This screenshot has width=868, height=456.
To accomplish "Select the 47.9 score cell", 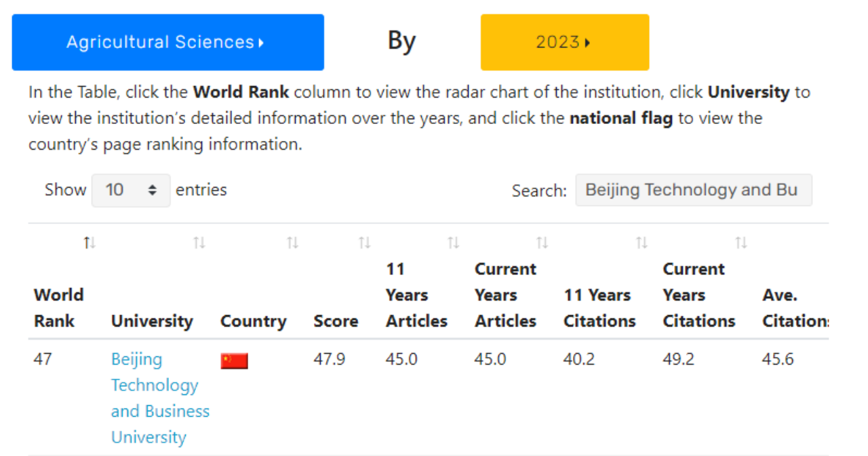I will (x=329, y=359).
